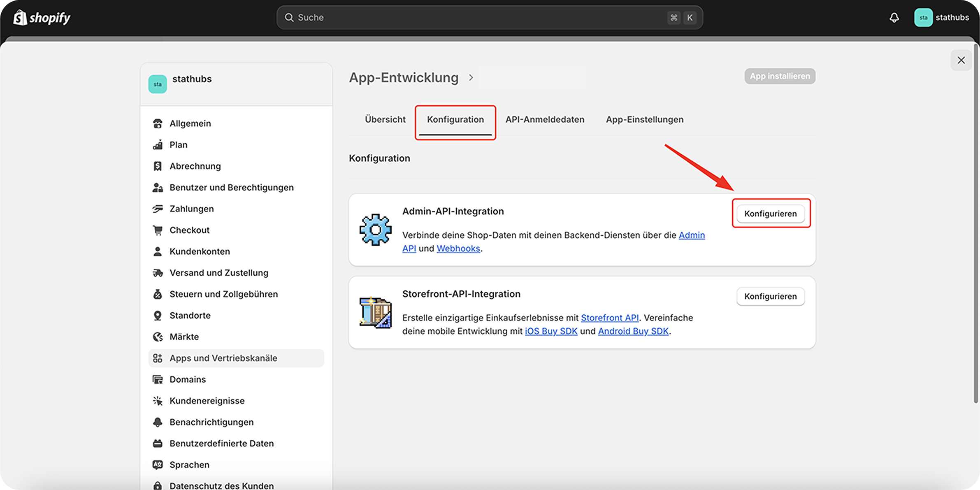Open the Storefront API link

[610, 318]
